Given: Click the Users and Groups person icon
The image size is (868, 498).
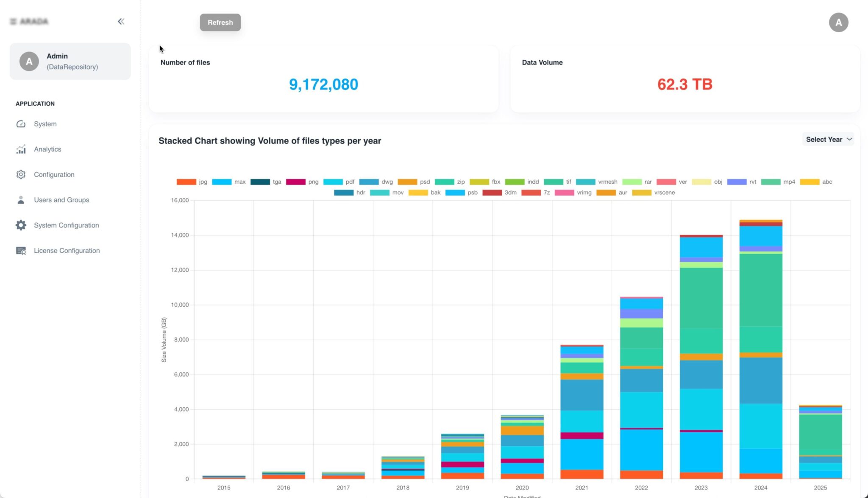Looking at the screenshot, I should point(21,200).
